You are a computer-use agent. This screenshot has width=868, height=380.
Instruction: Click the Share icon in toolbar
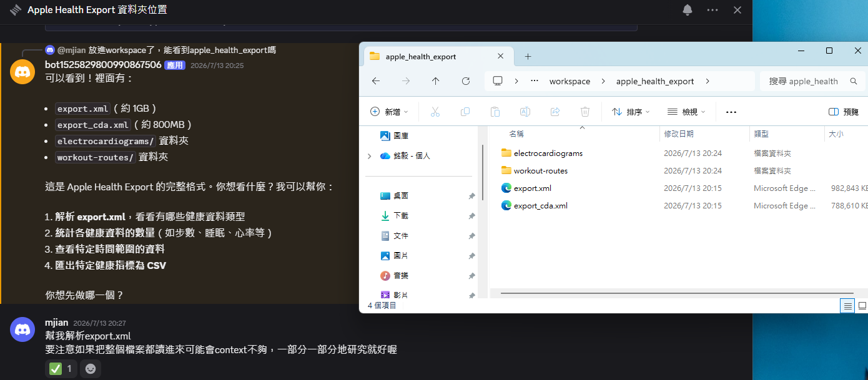(555, 112)
